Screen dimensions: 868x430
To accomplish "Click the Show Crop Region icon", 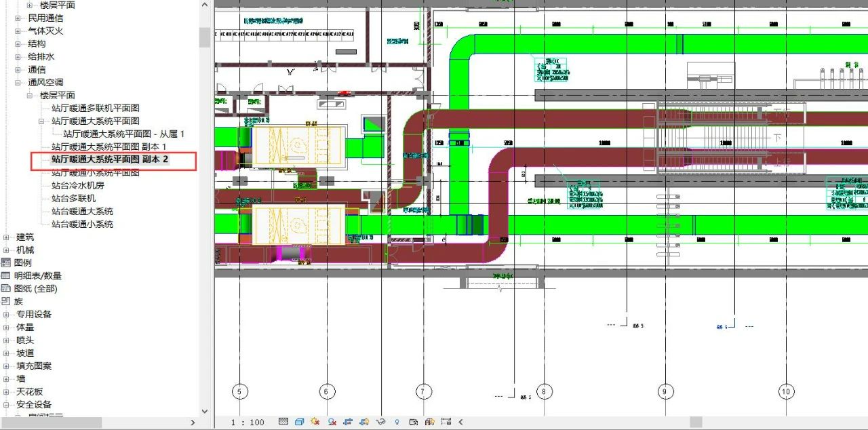I will pyautogui.click(x=364, y=422).
